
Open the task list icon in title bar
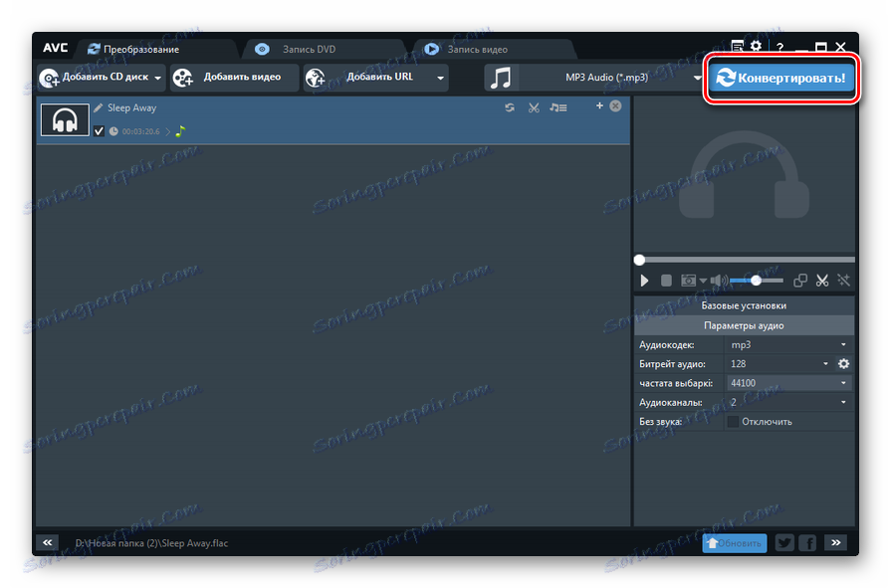[737, 47]
